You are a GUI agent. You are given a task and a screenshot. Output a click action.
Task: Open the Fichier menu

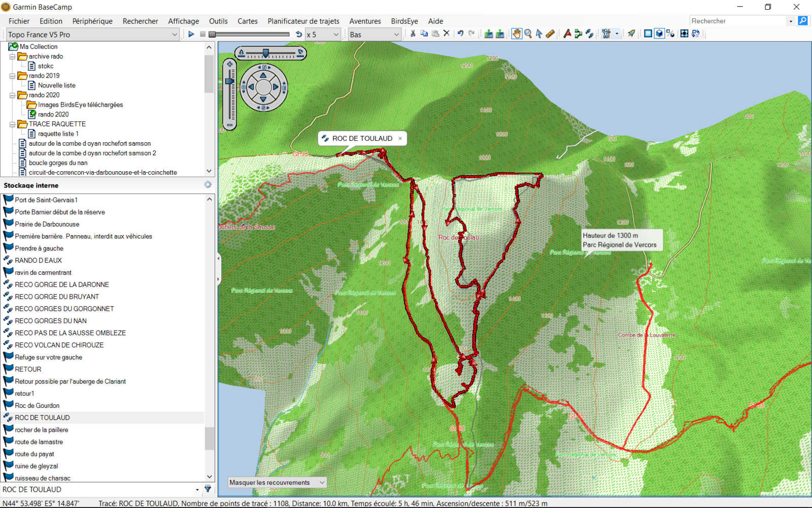click(19, 21)
